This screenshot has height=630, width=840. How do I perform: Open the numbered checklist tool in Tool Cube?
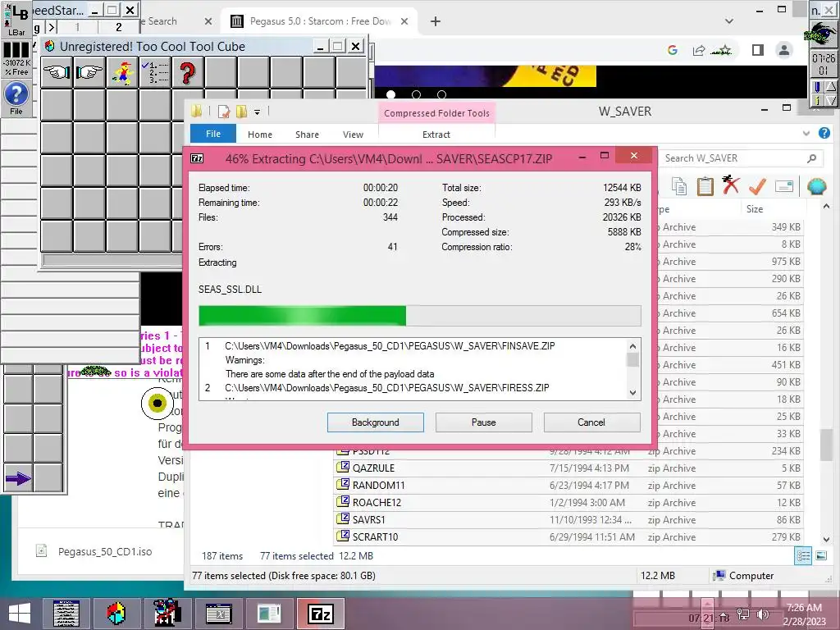pos(155,72)
